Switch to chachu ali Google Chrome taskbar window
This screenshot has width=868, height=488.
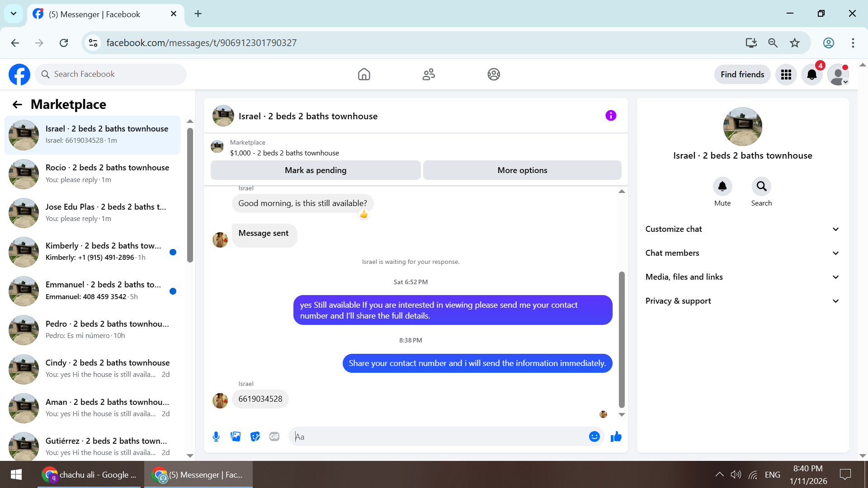[x=90, y=474]
